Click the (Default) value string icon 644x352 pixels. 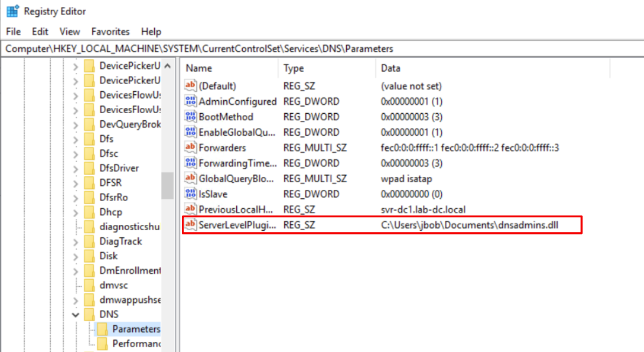[190, 85]
